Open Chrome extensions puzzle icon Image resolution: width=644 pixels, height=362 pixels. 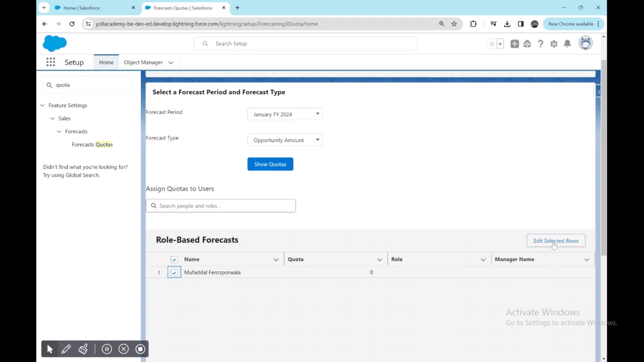tap(473, 24)
